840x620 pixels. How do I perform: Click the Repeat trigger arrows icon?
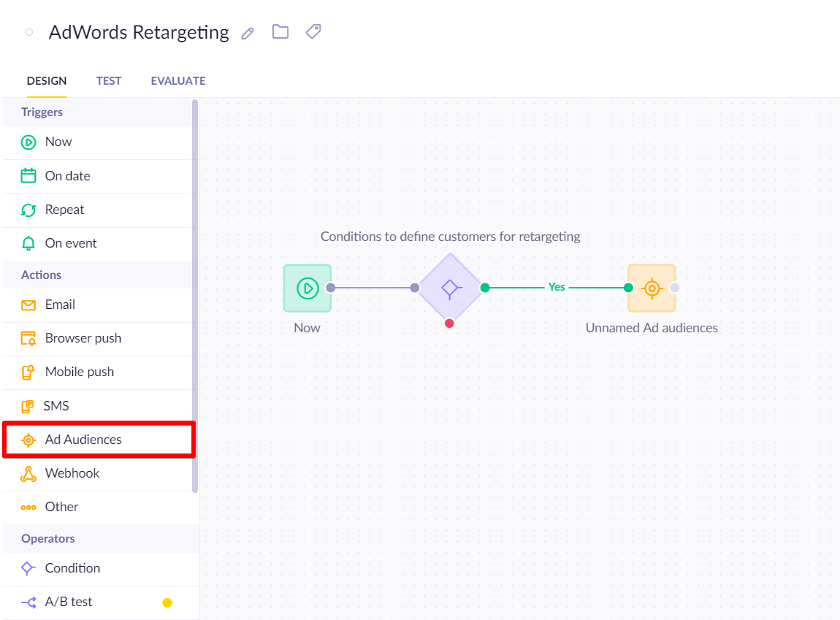pos(28,210)
